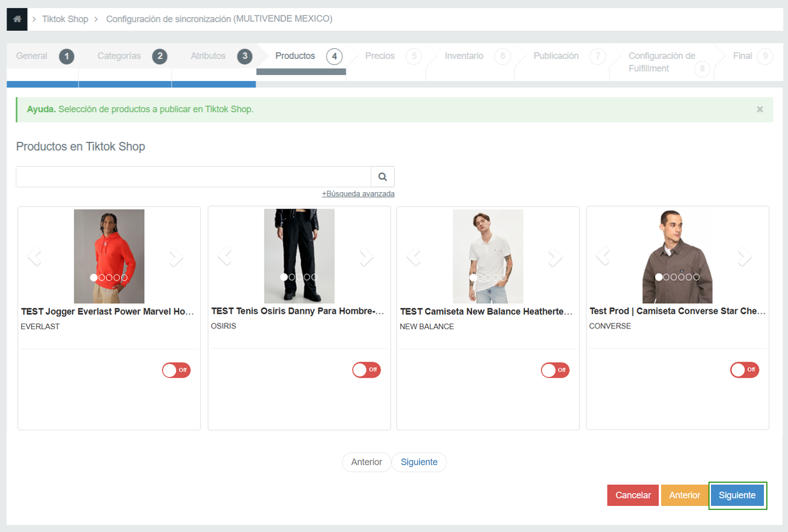This screenshot has width=788, height=532.
Task: Show next image of Everlast Jogger product
Action: pos(176,257)
